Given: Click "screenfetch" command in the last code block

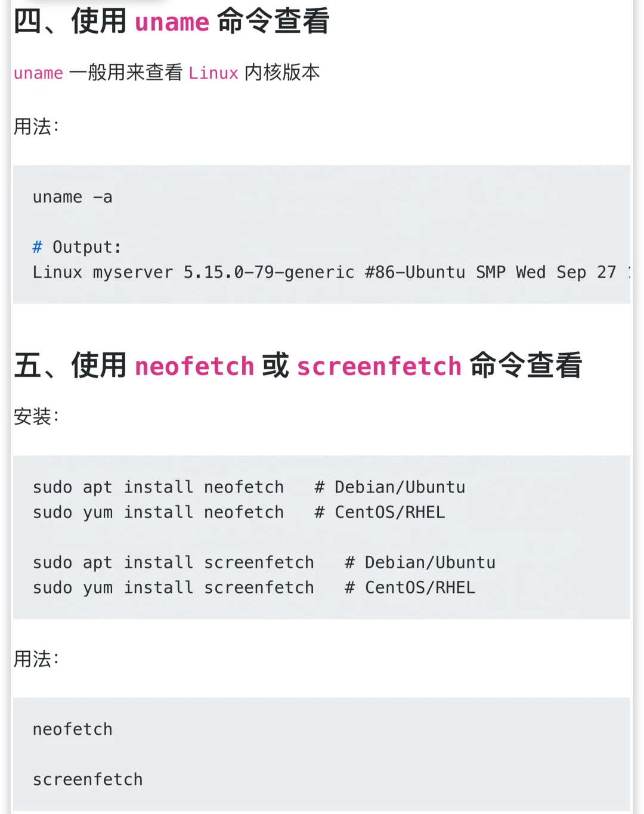Looking at the screenshot, I should [x=88, y=779].
